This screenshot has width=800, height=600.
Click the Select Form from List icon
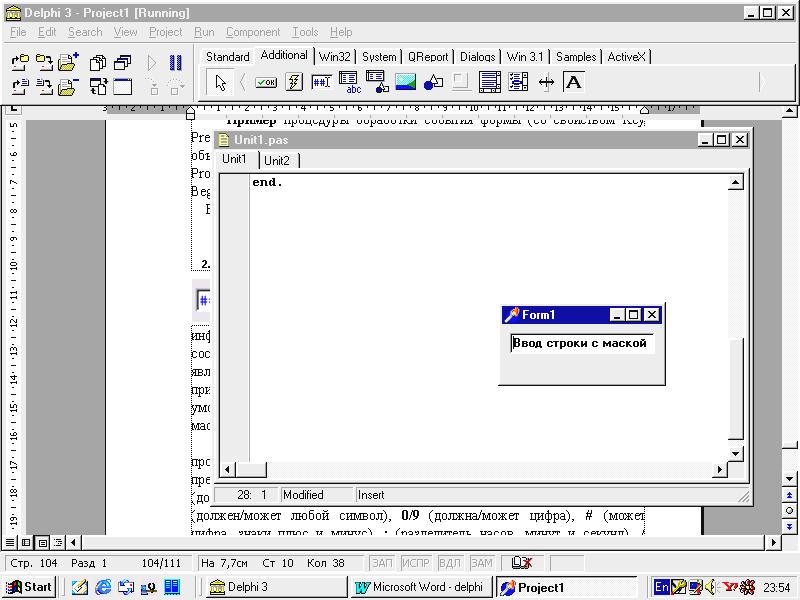(x=122, y=63)
